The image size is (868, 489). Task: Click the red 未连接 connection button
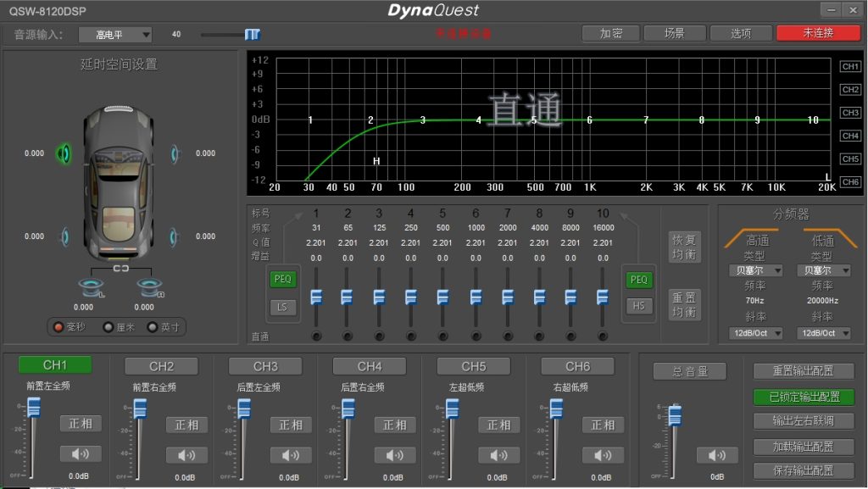coord(818,33)
